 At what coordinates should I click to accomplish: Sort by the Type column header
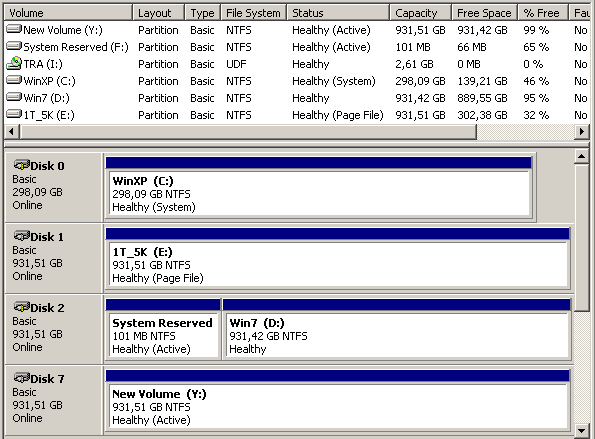(x=203, y=13)
